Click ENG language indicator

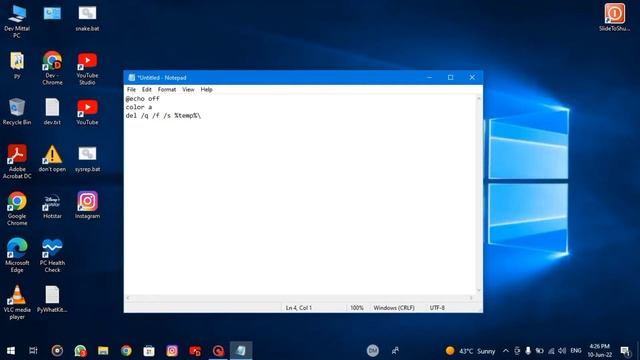point(576,351)
